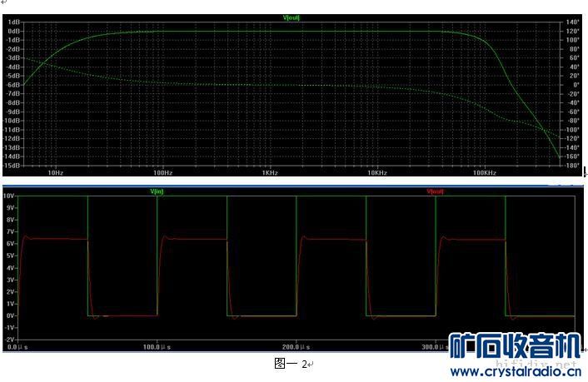Click the 10KHz frequency axis label
The width and height of the screenshot is (588, 382).
point(376,172)
